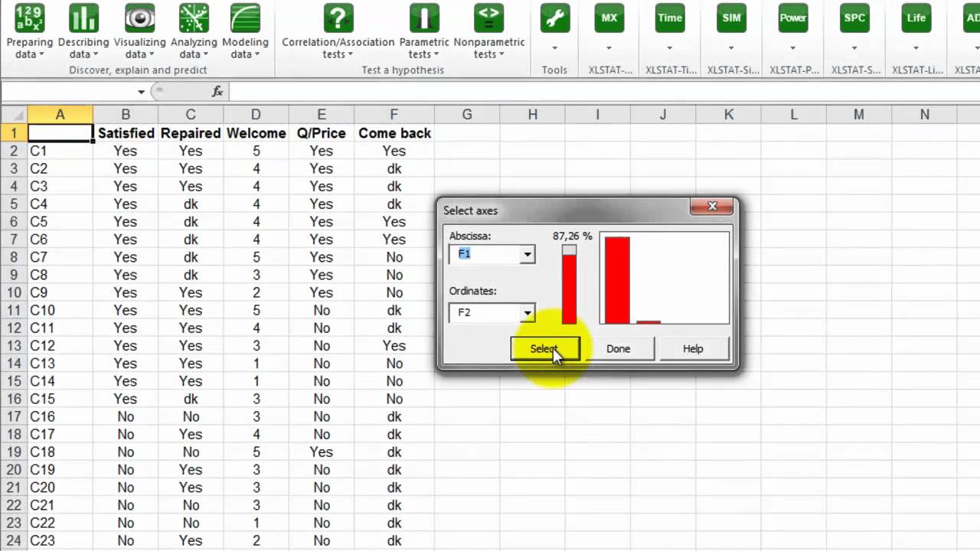Click the 87,26 % cumulative bar
The width and height of the screenshot is (980, 551).
[x=569, y=285]
